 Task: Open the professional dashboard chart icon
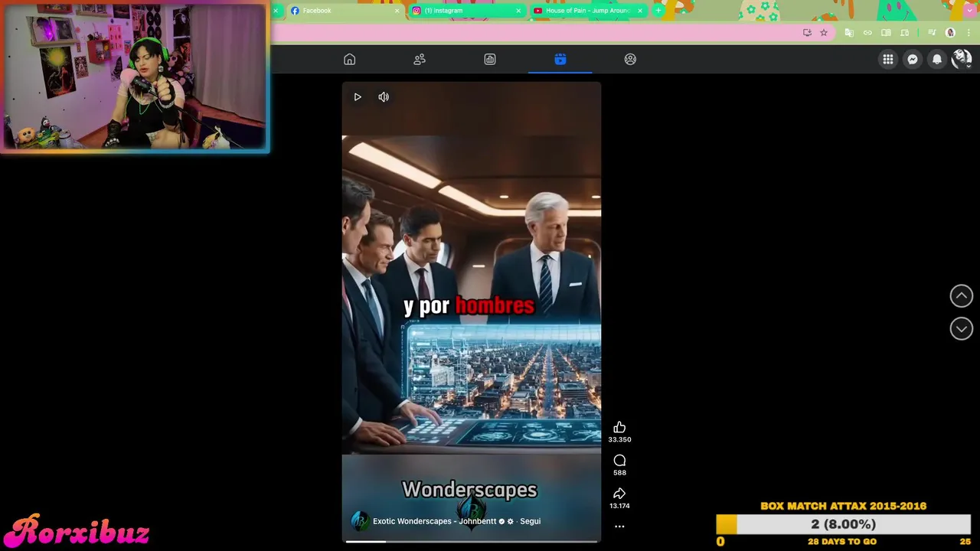click(490, 60)
